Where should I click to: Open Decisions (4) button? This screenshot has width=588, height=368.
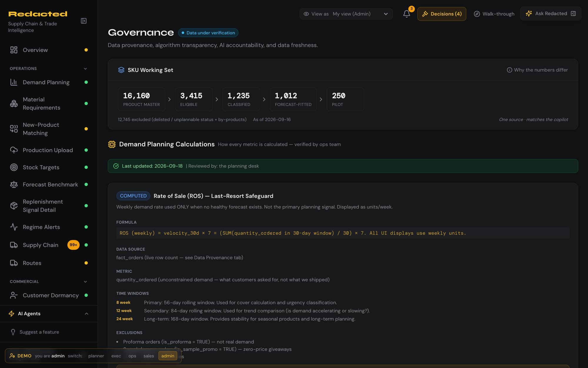click(442, 14)
